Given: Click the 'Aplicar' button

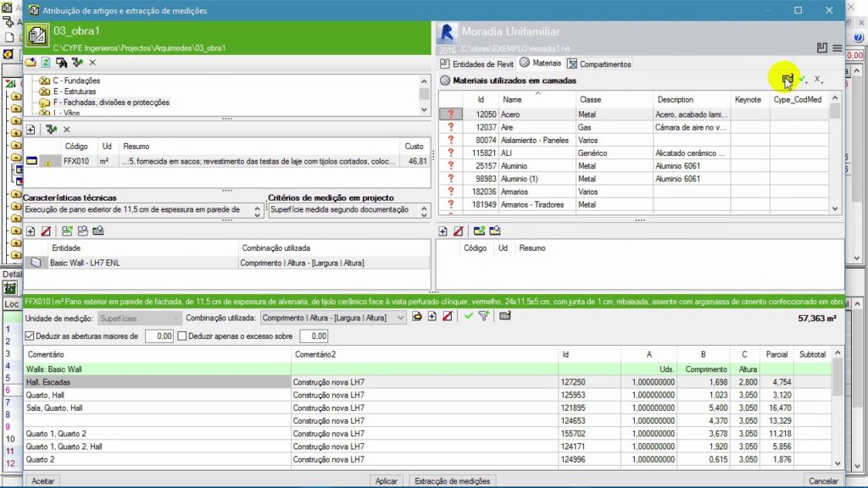Looking at the screenshot, I should point(386,481).
